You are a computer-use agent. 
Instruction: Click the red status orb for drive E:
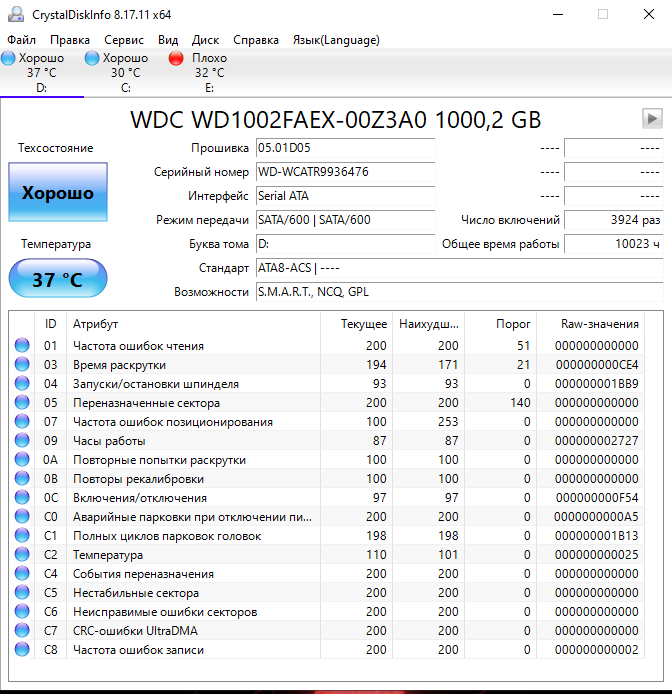coord(176,58)
